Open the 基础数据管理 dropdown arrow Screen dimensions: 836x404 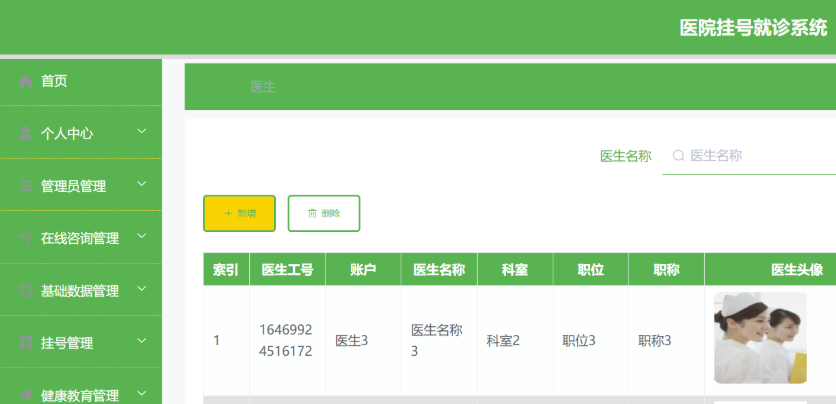click(x=142, y=289)
